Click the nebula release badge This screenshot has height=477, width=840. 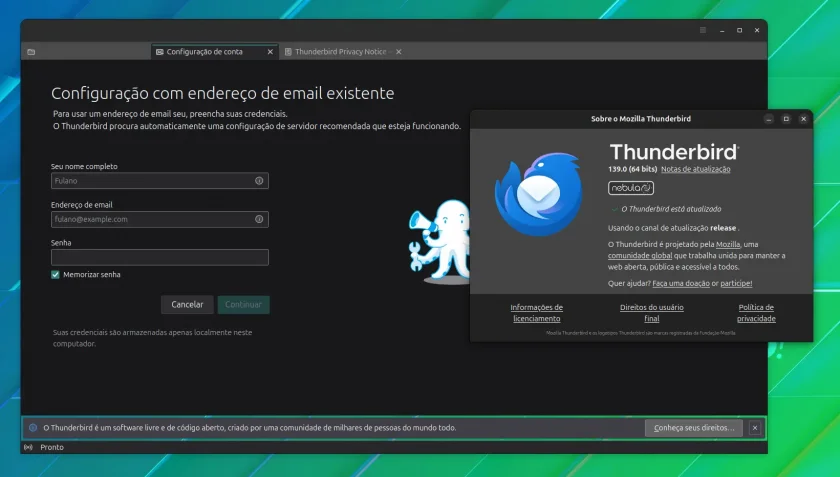coord(631,188)
